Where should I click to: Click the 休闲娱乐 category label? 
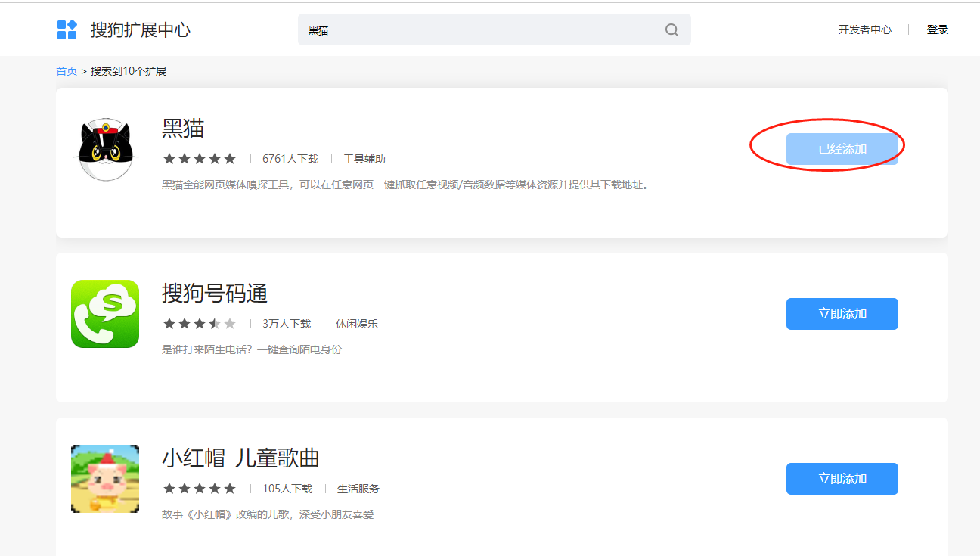(x=357, y=324)
